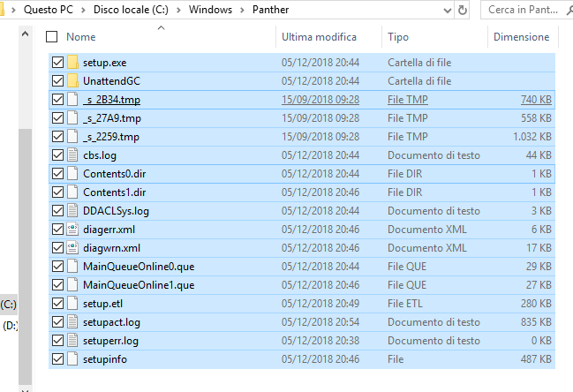The width and height of the screenshot is (573, 392).
Task: Select the setupact.log file name
Action: click(111, 322)
